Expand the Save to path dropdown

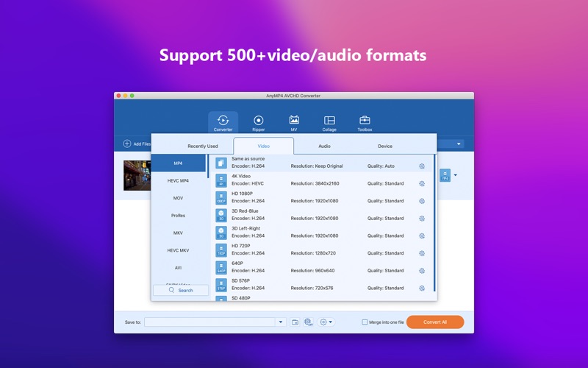(281, 322)
